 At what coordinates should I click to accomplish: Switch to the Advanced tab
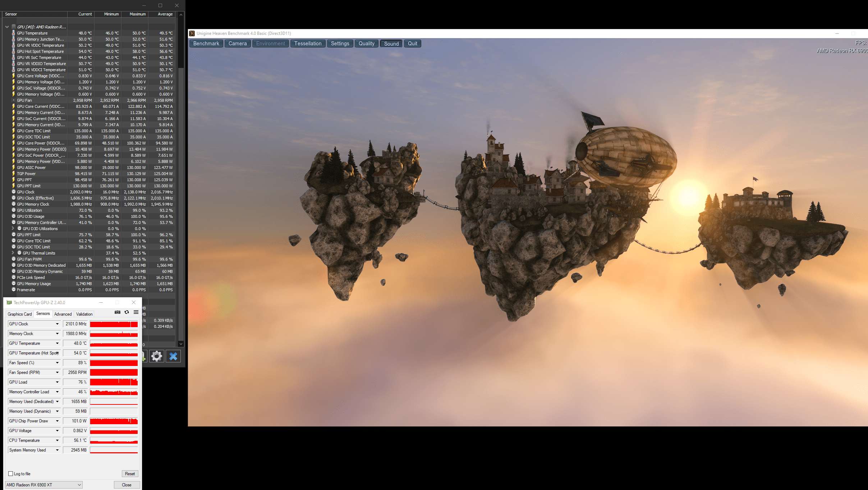pyautogui.click(x=63, y=314)
